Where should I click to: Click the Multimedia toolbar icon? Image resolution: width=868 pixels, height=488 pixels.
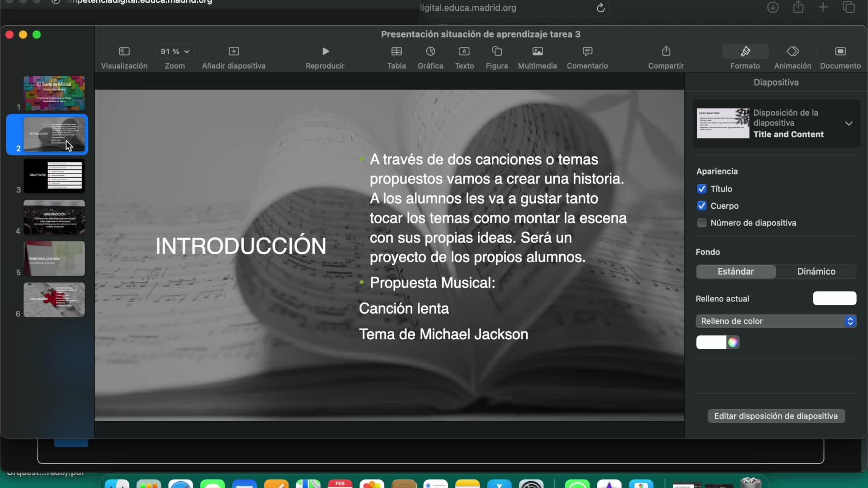click(x=537, y=52)
